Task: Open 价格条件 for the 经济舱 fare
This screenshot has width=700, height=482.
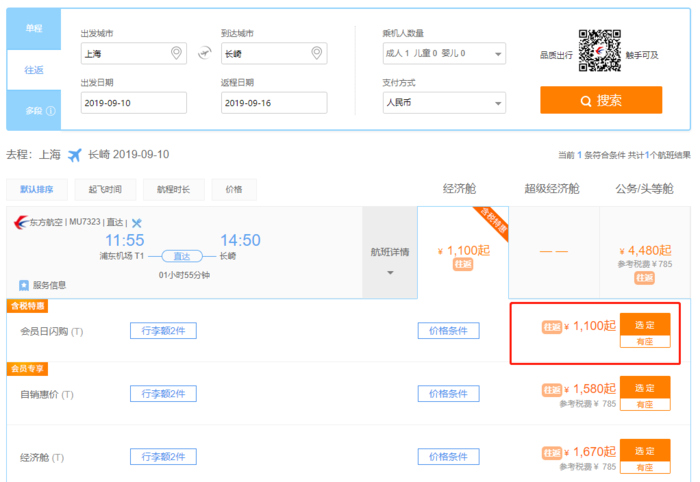Action: (x=443, y=457)
